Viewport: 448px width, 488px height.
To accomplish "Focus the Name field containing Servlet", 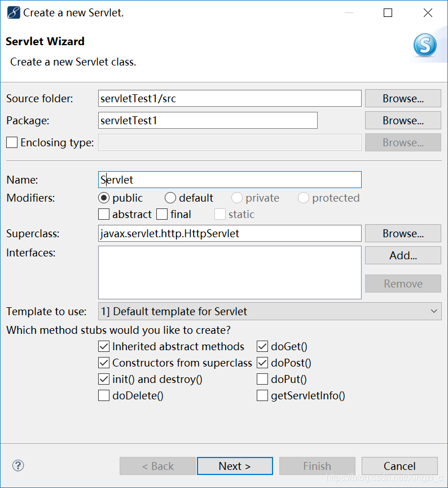I will click(230, 180).
